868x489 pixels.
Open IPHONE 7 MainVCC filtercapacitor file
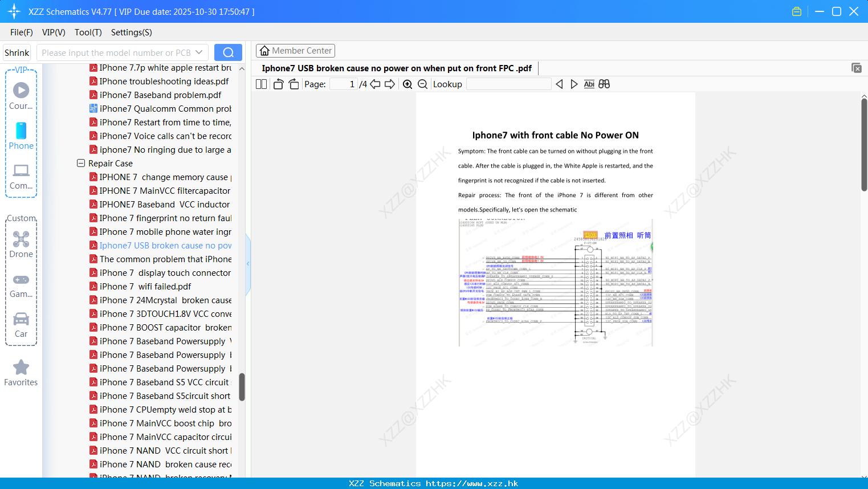160,191
